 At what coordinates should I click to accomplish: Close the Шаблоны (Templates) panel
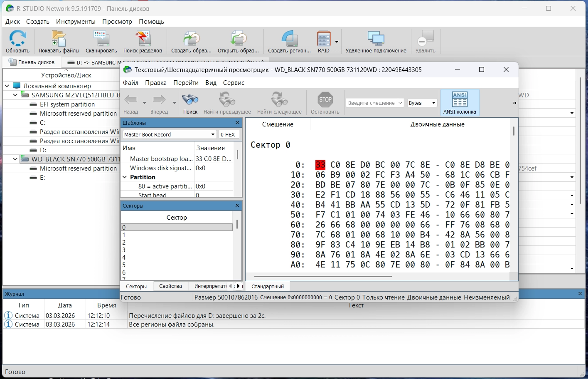click(237, 123)
